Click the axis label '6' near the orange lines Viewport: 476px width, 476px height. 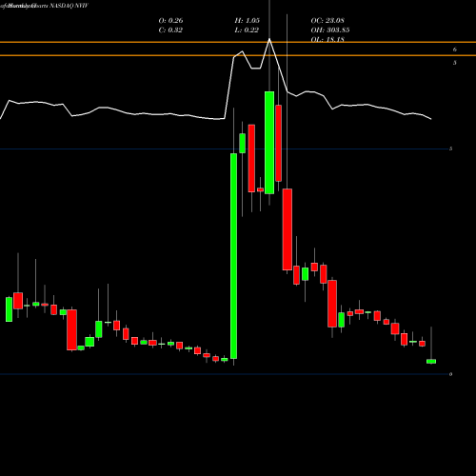point(455,50)
